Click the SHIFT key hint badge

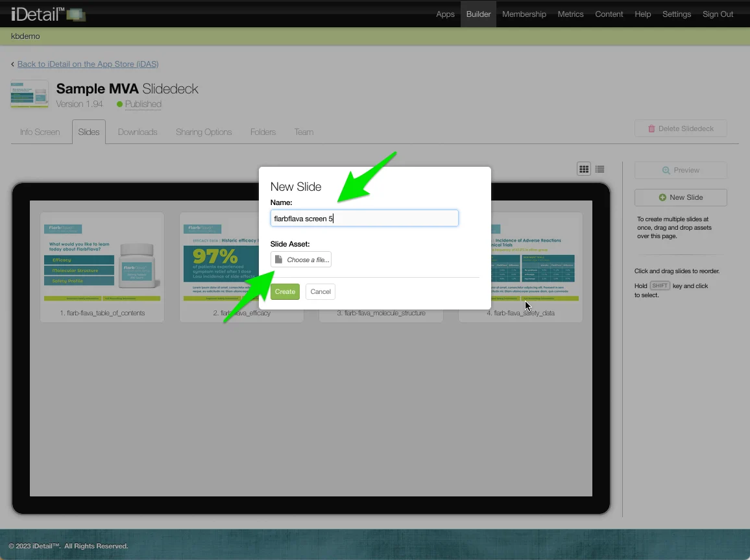point(660,286)
